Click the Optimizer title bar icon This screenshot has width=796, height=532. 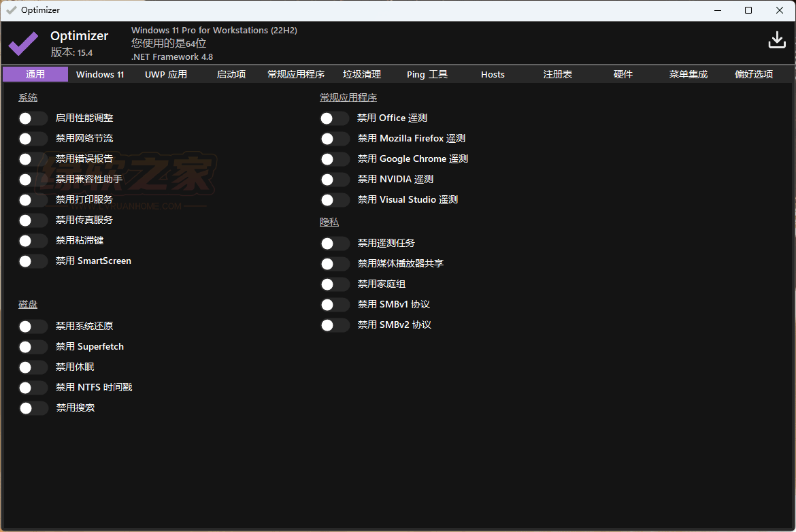11,10
